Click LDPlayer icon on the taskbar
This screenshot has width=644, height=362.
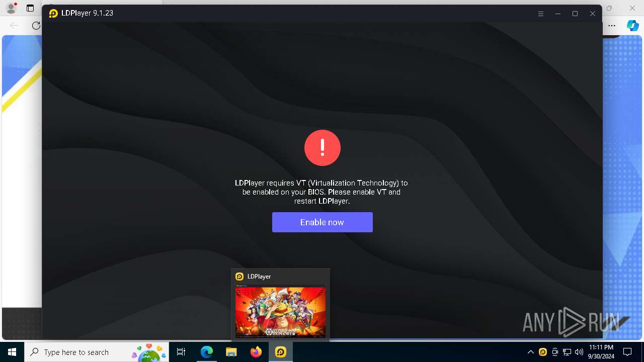[281, 352]
